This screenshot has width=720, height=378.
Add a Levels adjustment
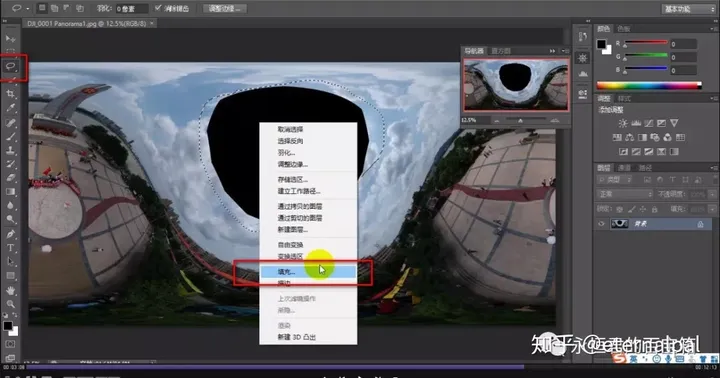click(x=636, y=123)
